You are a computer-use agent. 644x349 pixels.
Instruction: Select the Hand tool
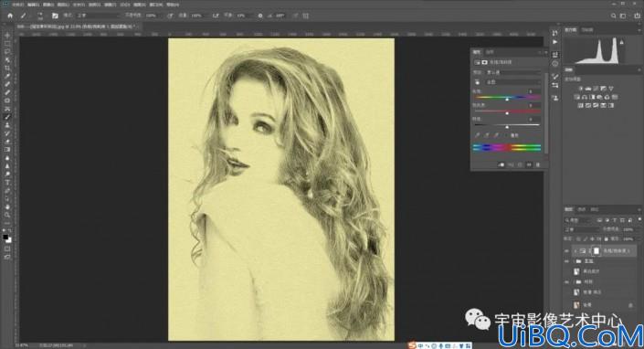pyautogui.click(x=7, y=207)
